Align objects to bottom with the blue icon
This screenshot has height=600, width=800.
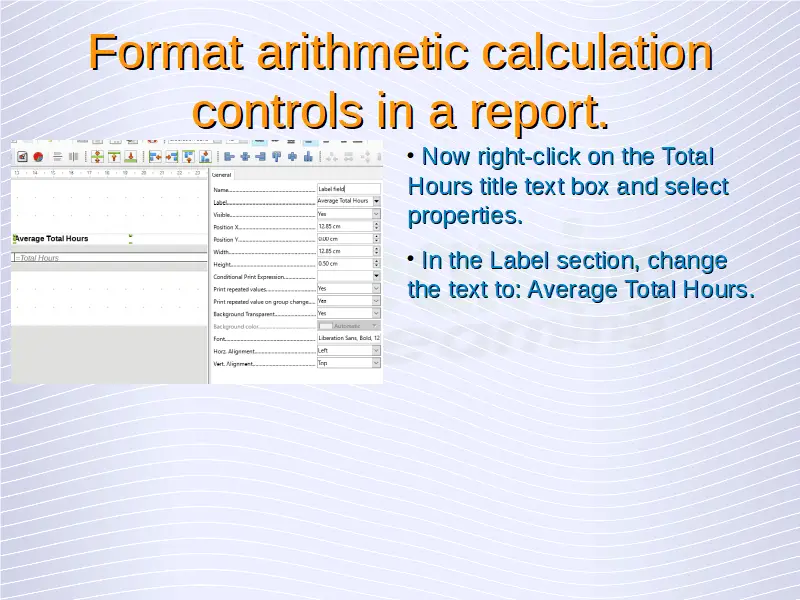[x=308, y=157]
